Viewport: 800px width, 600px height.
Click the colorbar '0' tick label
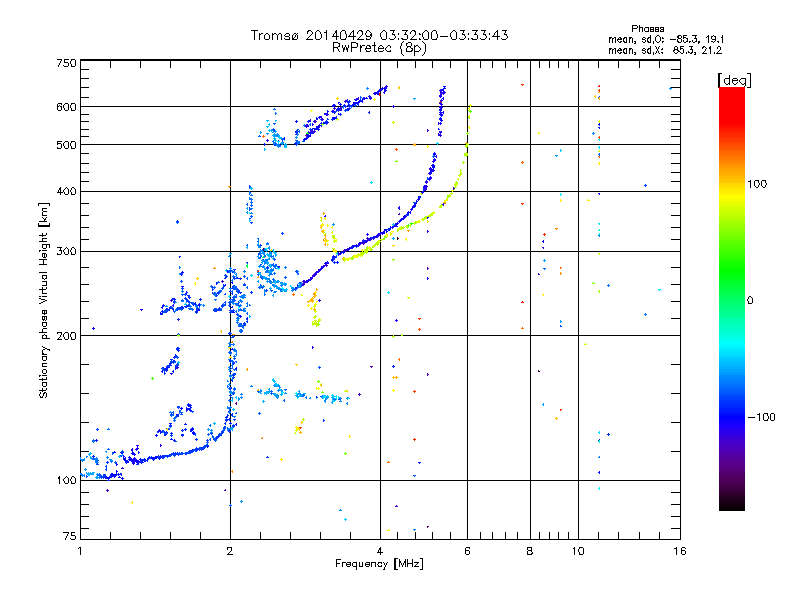point(750,301)
